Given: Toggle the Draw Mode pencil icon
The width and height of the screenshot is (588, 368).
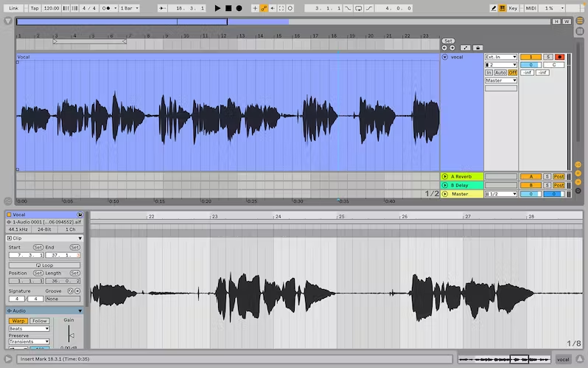Looking at the screenshot, I should (494, 8).
